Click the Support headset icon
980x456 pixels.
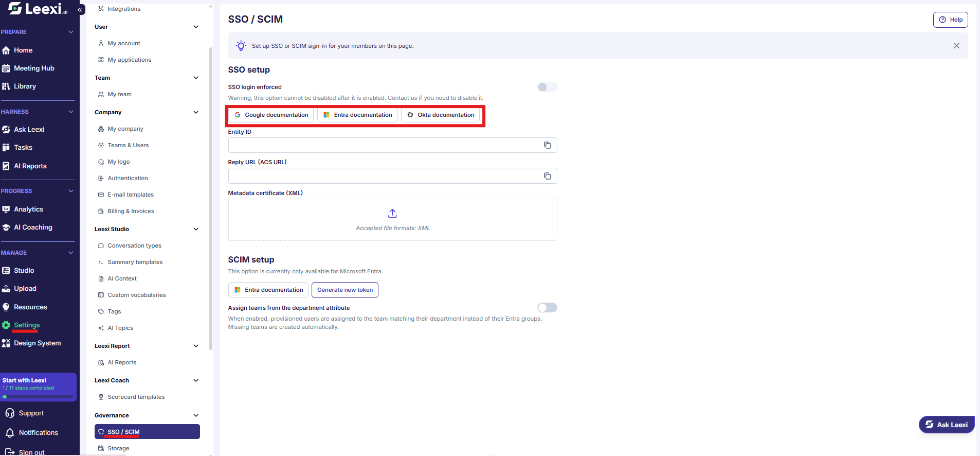tap(10, 413)
